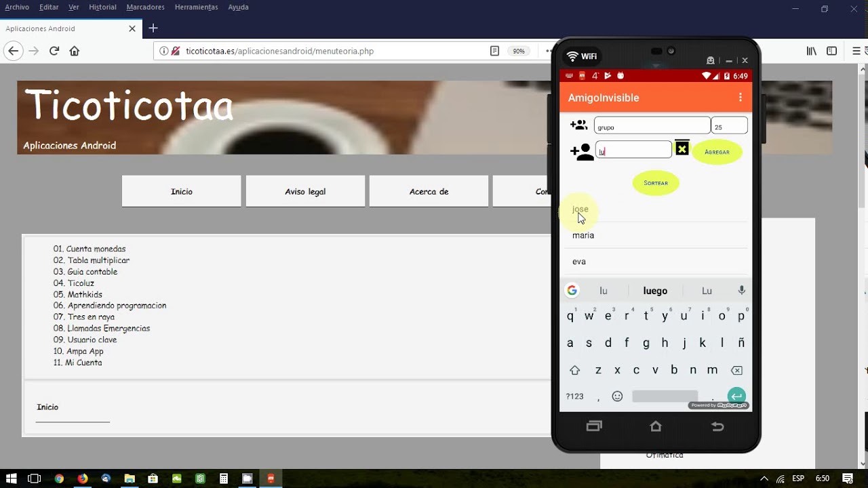This screenshot has height=488, width=868.
Task: Tap the microphone icon on the keyboard
Action: click(741, 290)
